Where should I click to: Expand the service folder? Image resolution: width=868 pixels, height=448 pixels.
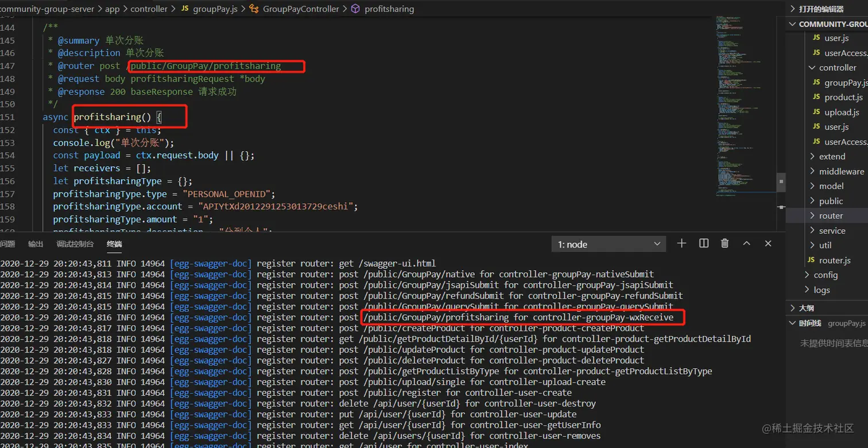[x=812, y=231]
